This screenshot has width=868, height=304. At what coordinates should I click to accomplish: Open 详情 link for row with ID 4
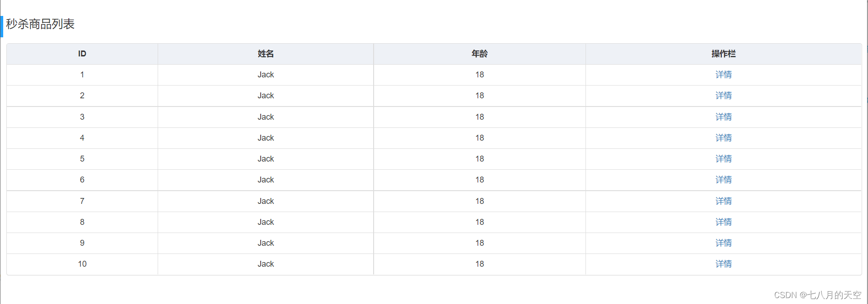tap(723, 138)
